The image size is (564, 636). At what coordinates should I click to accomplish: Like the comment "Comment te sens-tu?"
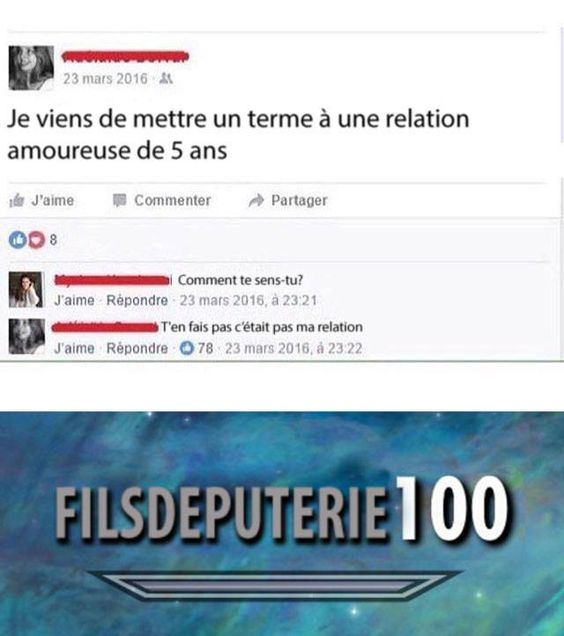click(x=74, y=301)
